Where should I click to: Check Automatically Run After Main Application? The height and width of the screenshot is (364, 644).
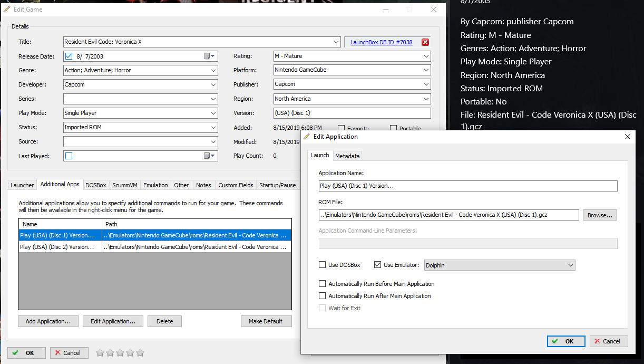pyautogui.click(x=323, y=296)
